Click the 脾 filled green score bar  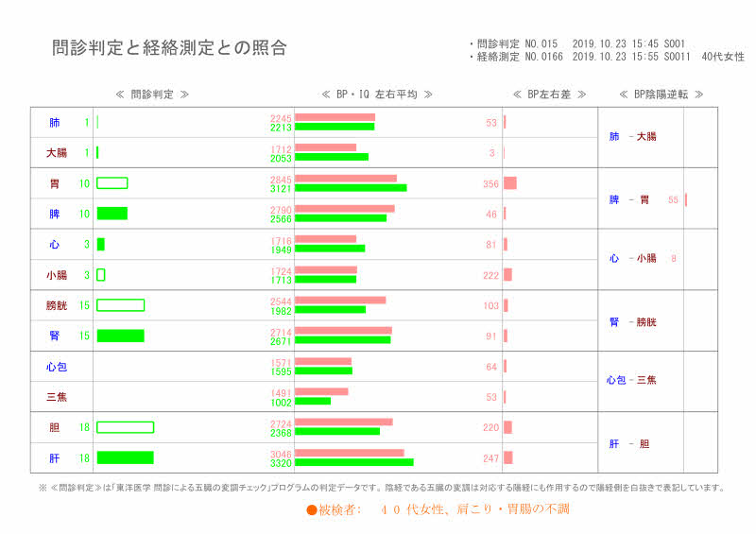point(112,214)
